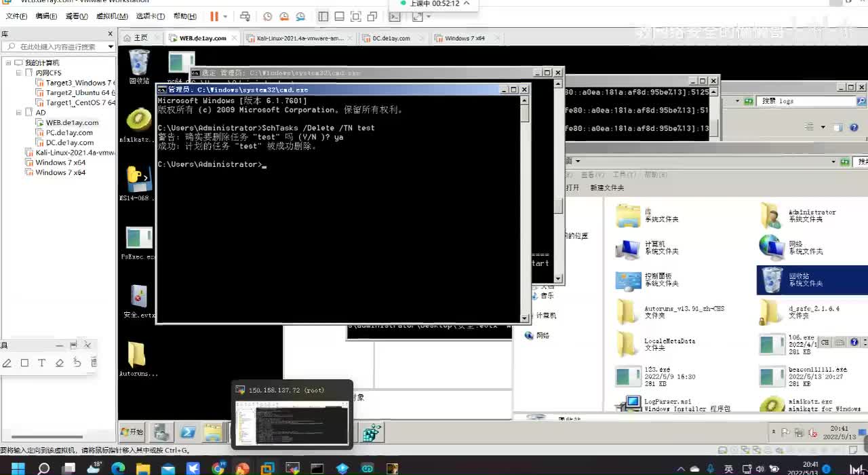The width and height of the screenshot is (868, 475).
Task: Open the 选项卡(T) menu
Action: pos(151,16)
